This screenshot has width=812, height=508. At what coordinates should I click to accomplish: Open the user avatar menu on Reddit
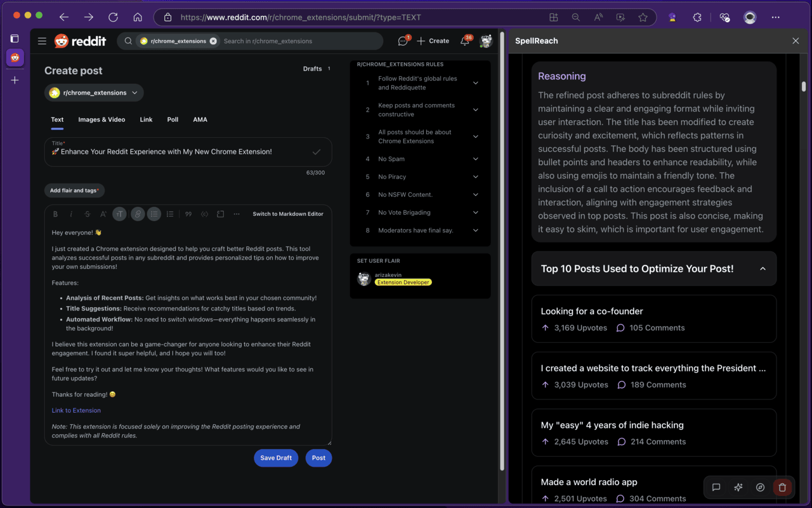[x=486, y=41]
